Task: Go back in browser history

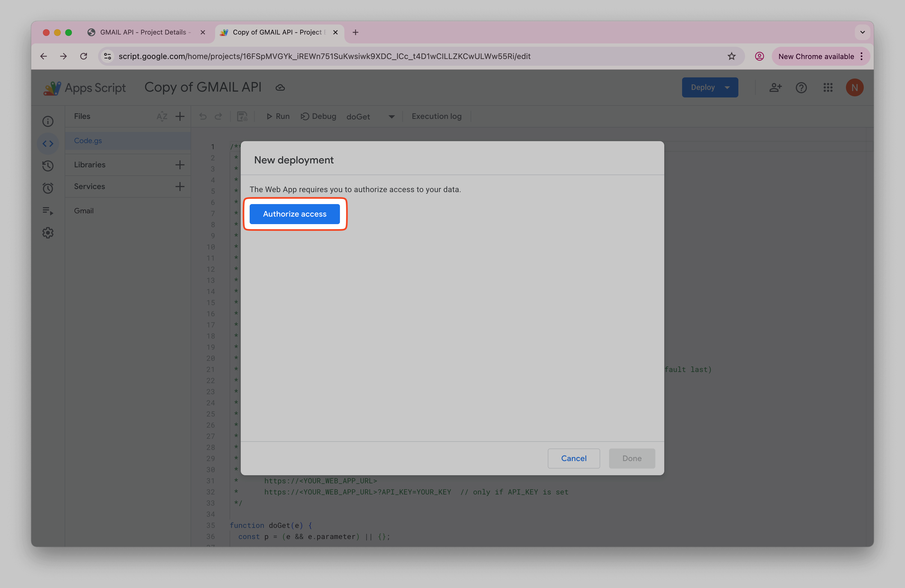Action: pyautogui.click(x=43, y=56)
